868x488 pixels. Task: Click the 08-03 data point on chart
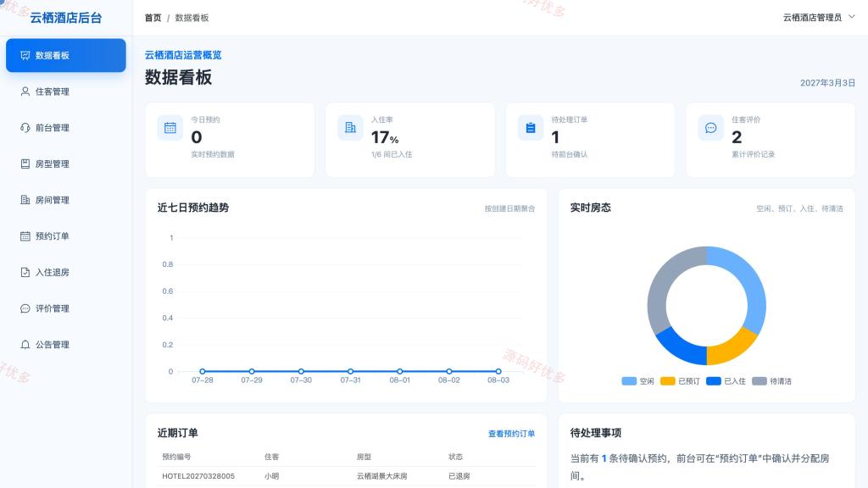(498, 371)
